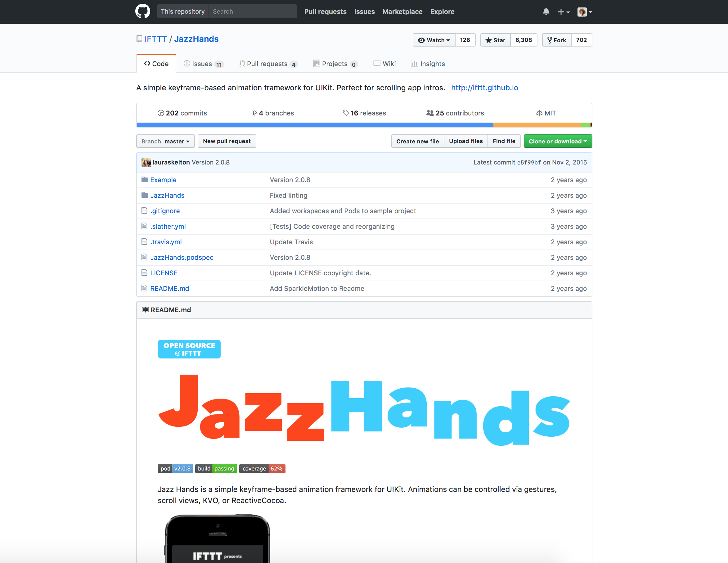Open lauraskelton's profile link
Image resolution: width=728 pixels, height=563 pixels.
pos(171,162)
